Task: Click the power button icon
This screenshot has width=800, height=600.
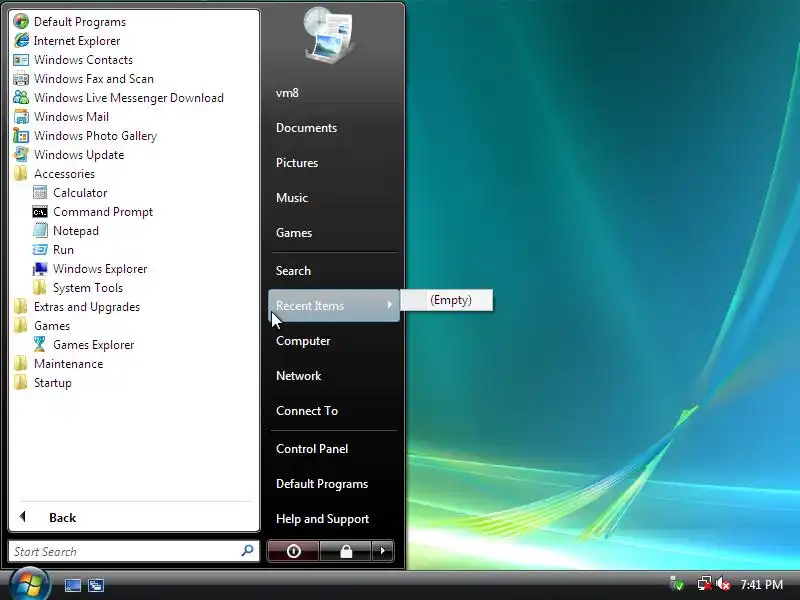Action: 293,551
